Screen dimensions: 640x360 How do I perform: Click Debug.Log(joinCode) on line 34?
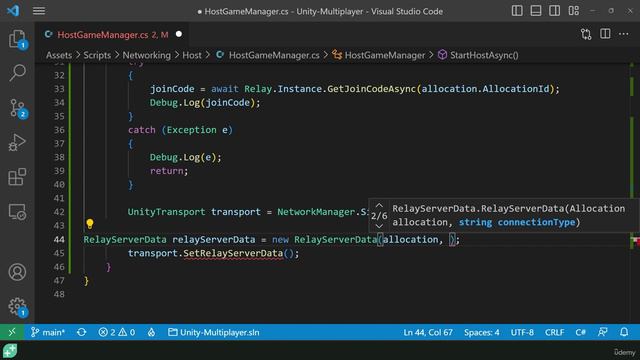tap(204, 102)
